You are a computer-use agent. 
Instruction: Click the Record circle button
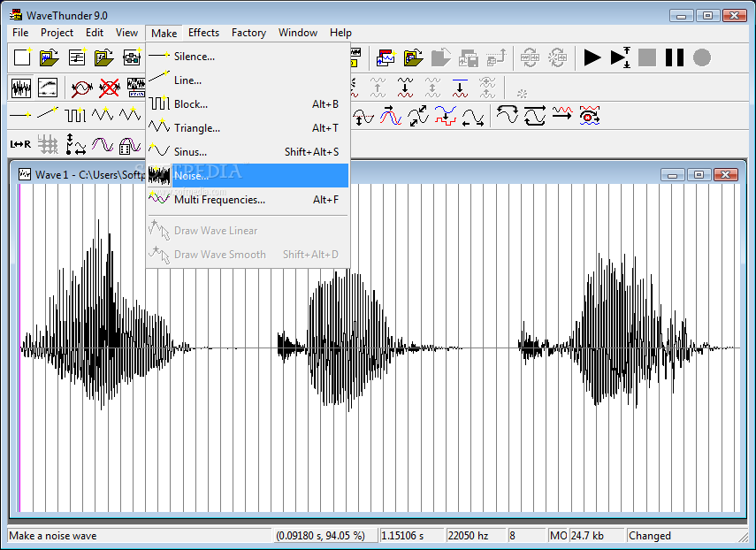pos(702,57)
